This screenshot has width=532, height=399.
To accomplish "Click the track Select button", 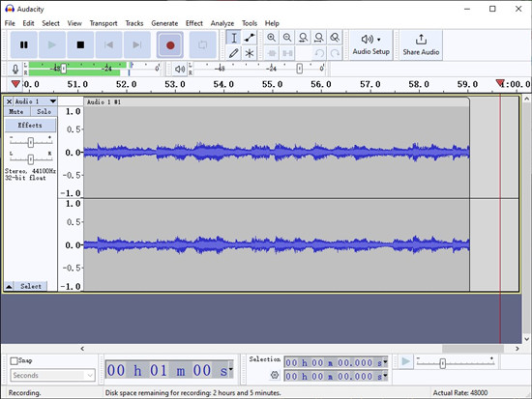I will pyautogui.click(x=31, y=287).
